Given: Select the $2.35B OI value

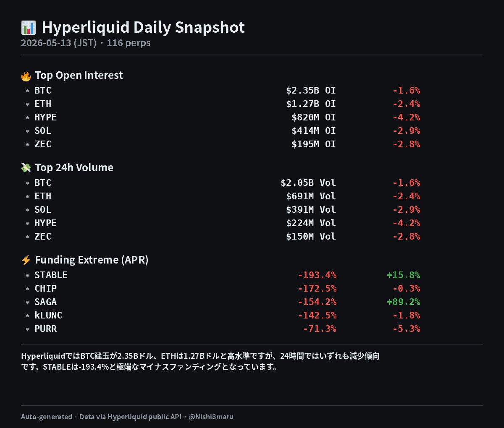Looking at the screenshot, I should pos(311,90).
